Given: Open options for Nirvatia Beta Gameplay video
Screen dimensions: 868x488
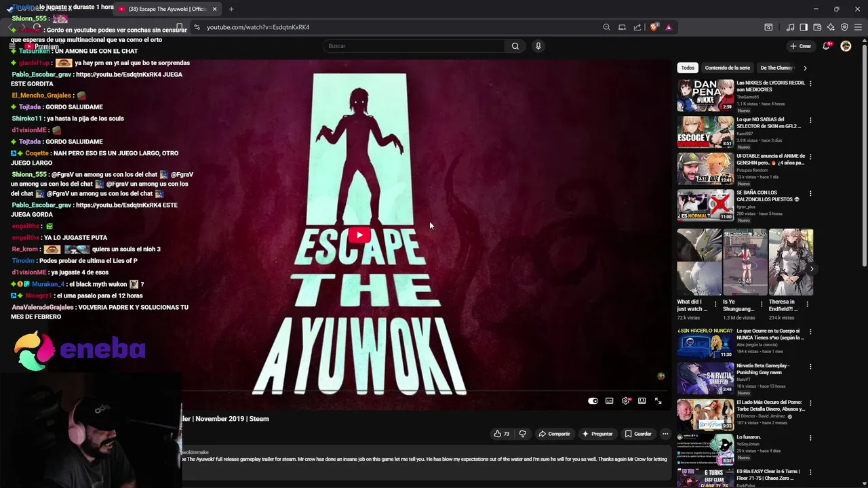Looking at the screenshot, I should pos(810,367).
